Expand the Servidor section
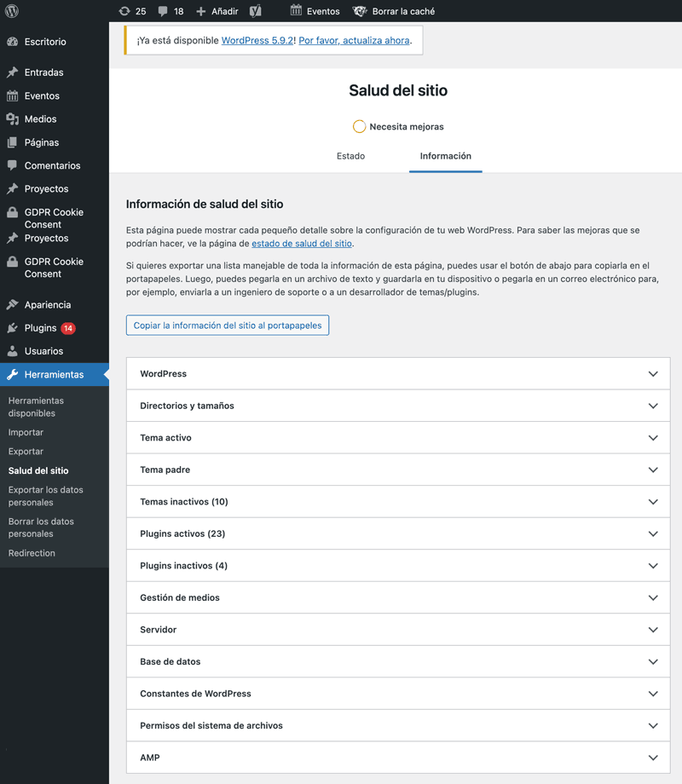682x784 pixels. click(x=398, y=630)
